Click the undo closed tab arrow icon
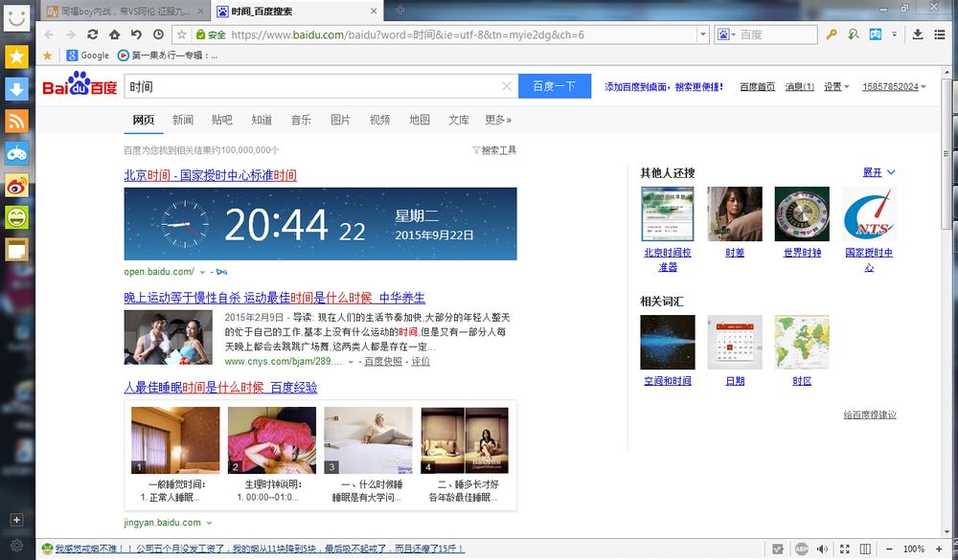The height and width of the screenshot is (560, 958). click(136, 34)
